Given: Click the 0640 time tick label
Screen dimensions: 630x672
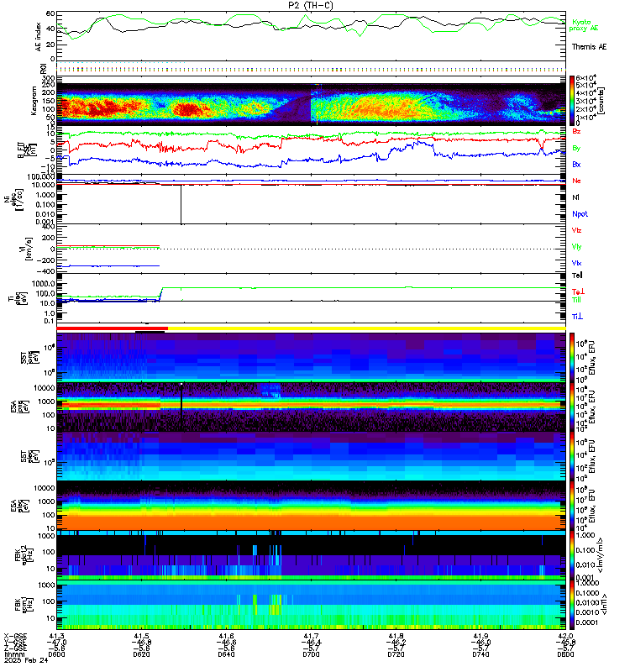Looking at the screenshot, I should [226, 654].
